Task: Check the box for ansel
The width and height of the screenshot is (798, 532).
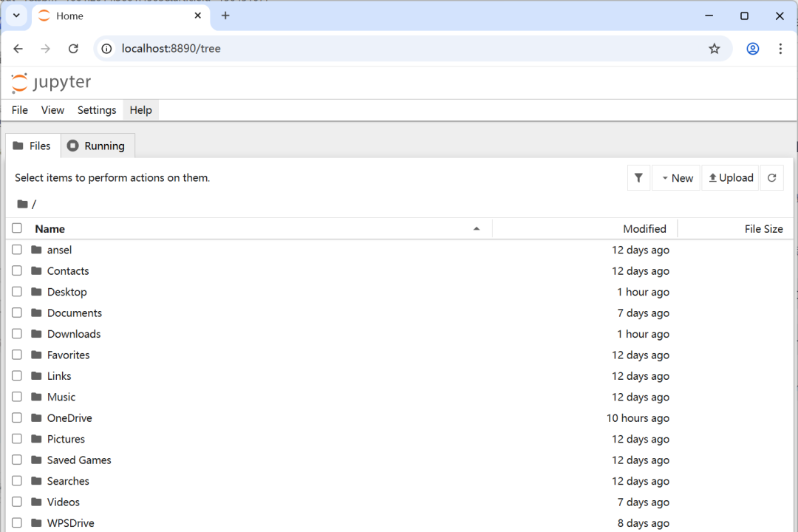Action: 17,250
